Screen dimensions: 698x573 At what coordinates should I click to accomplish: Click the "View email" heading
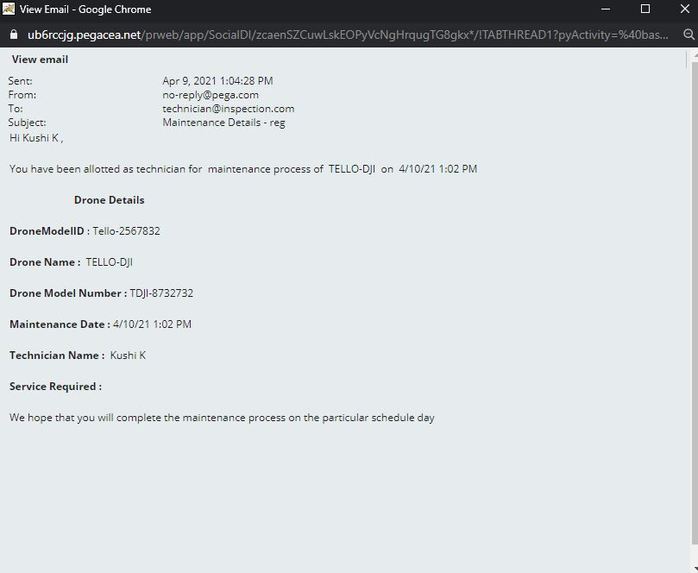[40, 59]
